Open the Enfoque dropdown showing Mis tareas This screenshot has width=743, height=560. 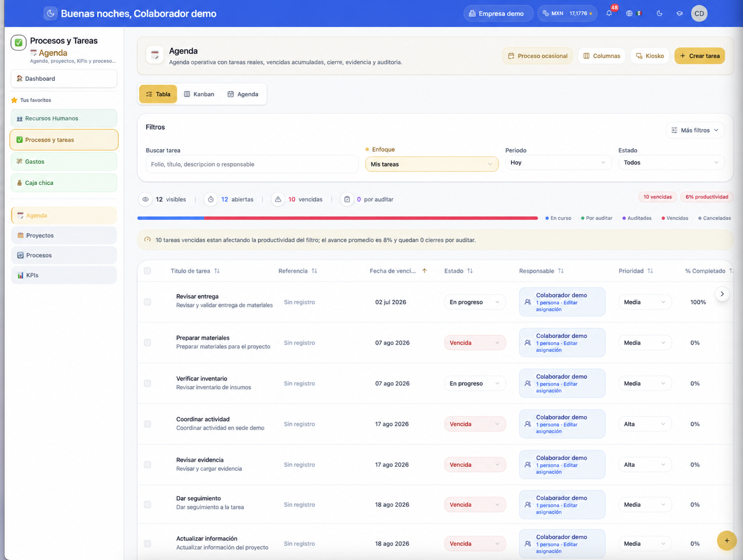[x=432, y=164]
